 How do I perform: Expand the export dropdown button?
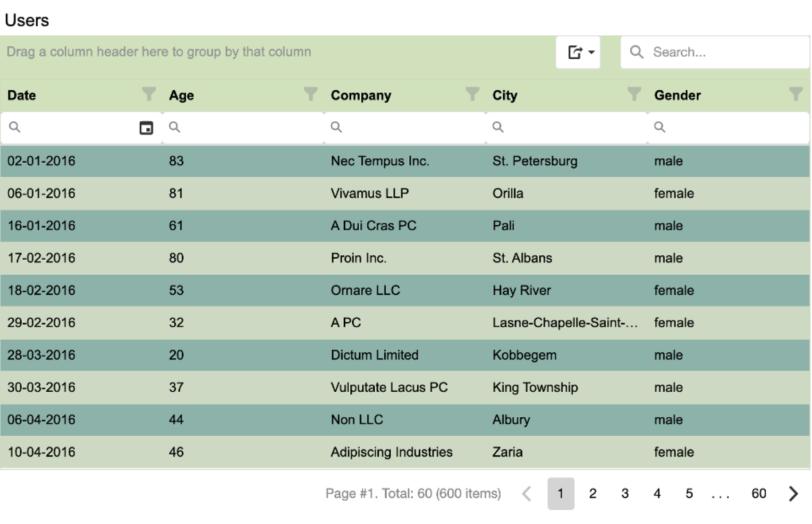578,52
